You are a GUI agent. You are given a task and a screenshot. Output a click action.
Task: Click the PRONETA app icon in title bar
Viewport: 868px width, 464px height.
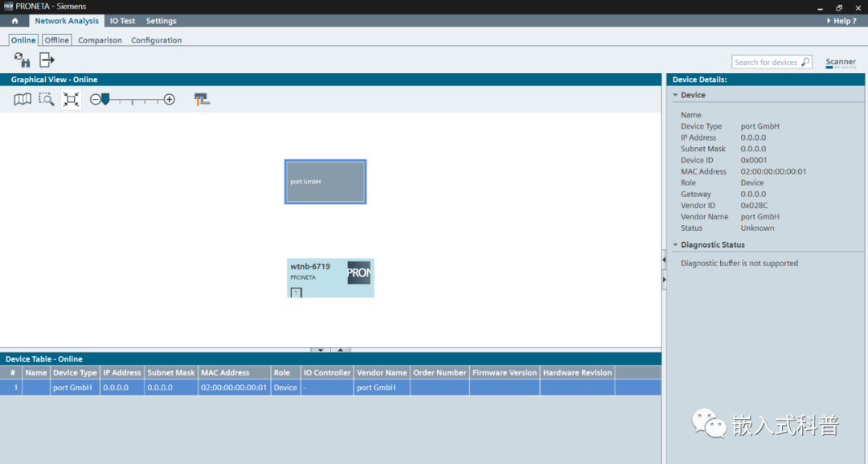8,6
